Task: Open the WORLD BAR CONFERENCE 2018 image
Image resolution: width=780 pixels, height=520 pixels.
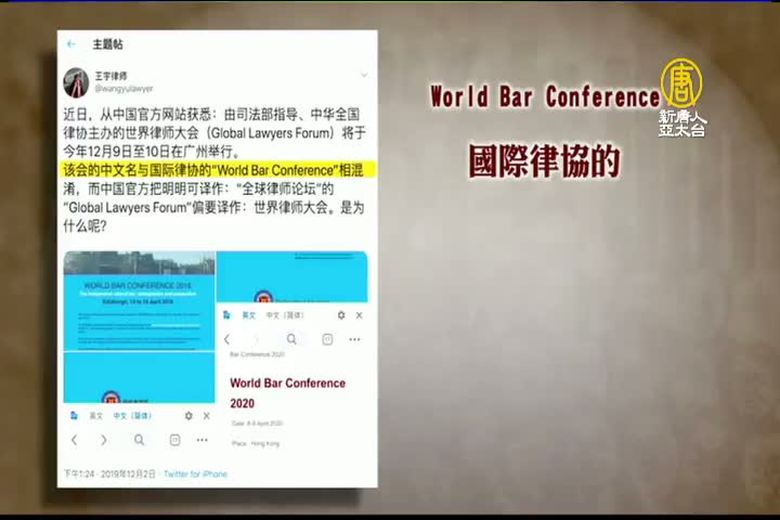Action: pyautogui.click(x=139, y=301)
